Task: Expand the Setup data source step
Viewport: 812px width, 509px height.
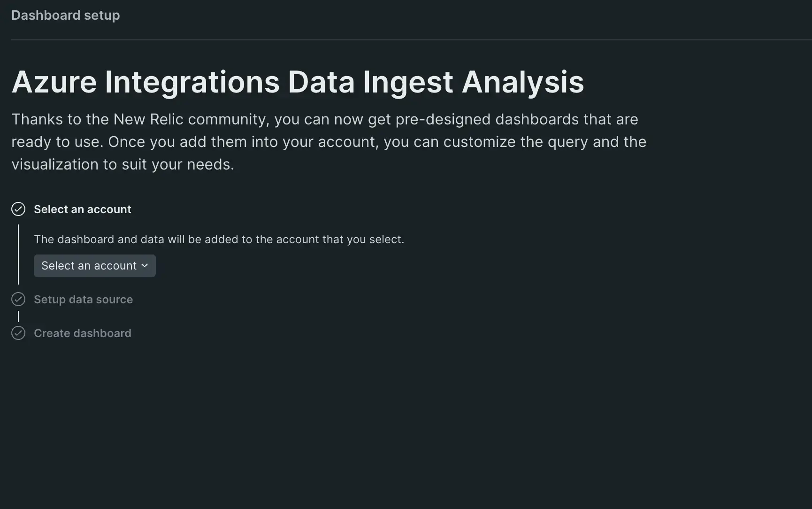Action: (83, 299)
